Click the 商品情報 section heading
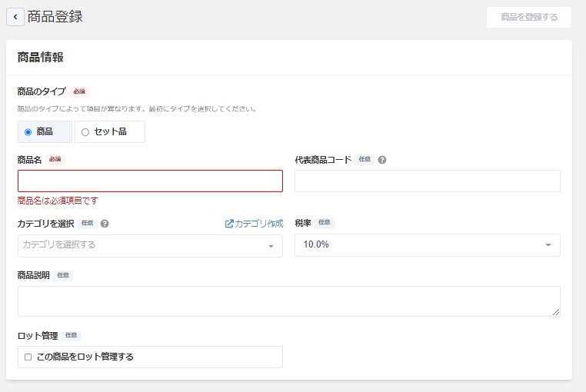This screenshot has height=392, width=586. [x=40, y=57]
